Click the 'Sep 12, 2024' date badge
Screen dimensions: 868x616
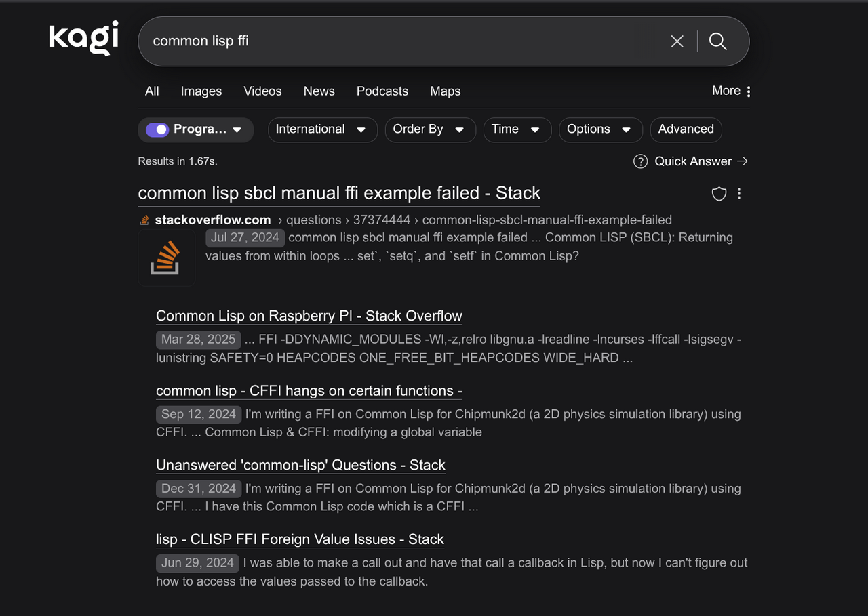click(x=199, y=415)
